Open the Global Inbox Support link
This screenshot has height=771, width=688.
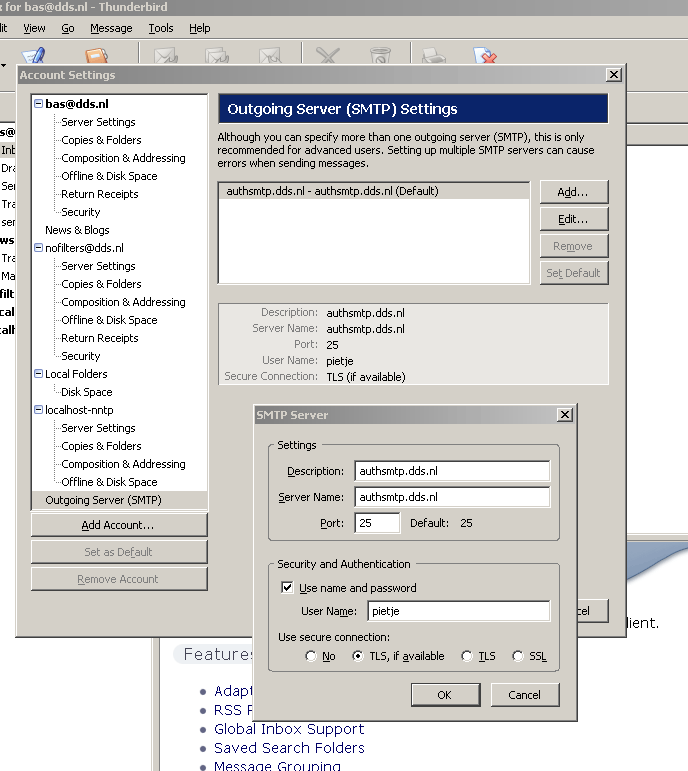tap(289, 729)
